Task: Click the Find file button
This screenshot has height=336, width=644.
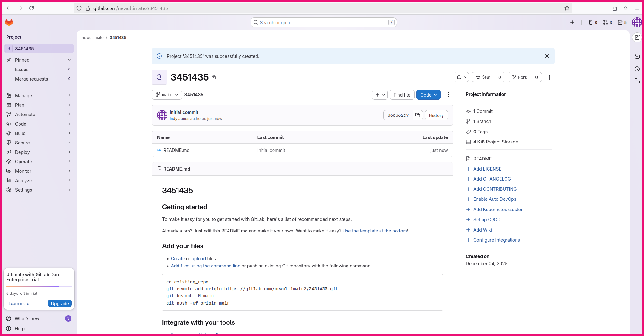Action: [402, 95]
